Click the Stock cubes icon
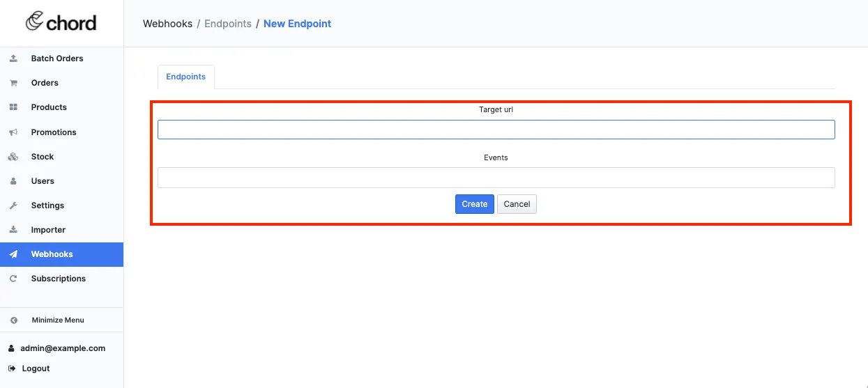This screenshot has width=868, height=388. 13,157
